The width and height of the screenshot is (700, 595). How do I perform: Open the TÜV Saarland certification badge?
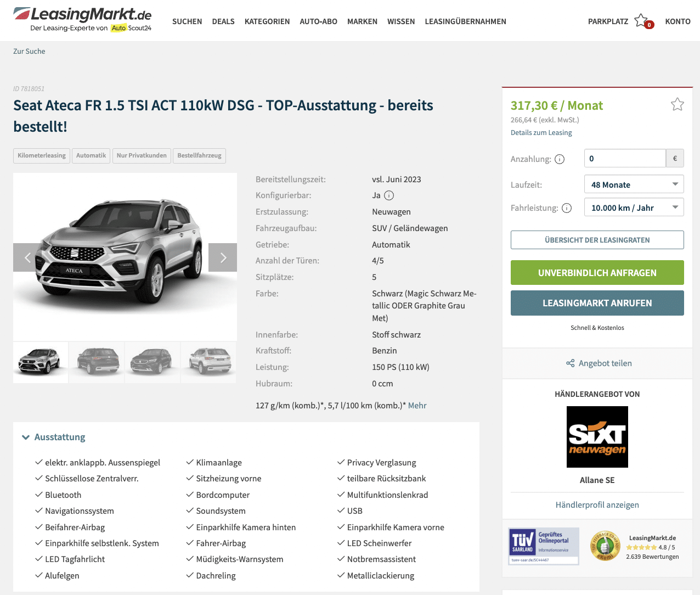tap(544, 546)
